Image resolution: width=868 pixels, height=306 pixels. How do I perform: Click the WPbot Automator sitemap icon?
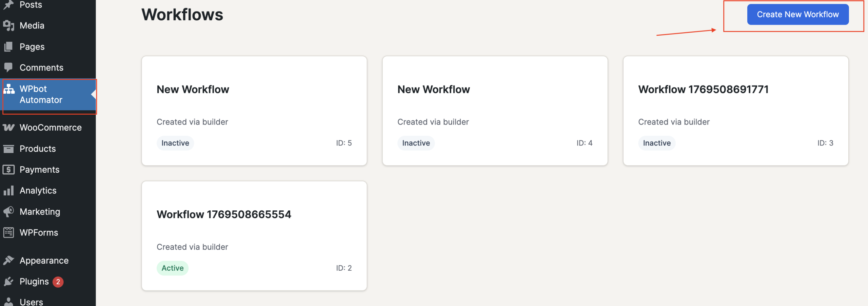9,89
